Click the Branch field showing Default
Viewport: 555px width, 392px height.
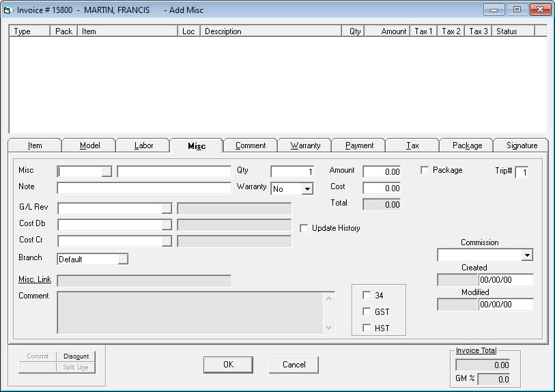coord(88,260)
